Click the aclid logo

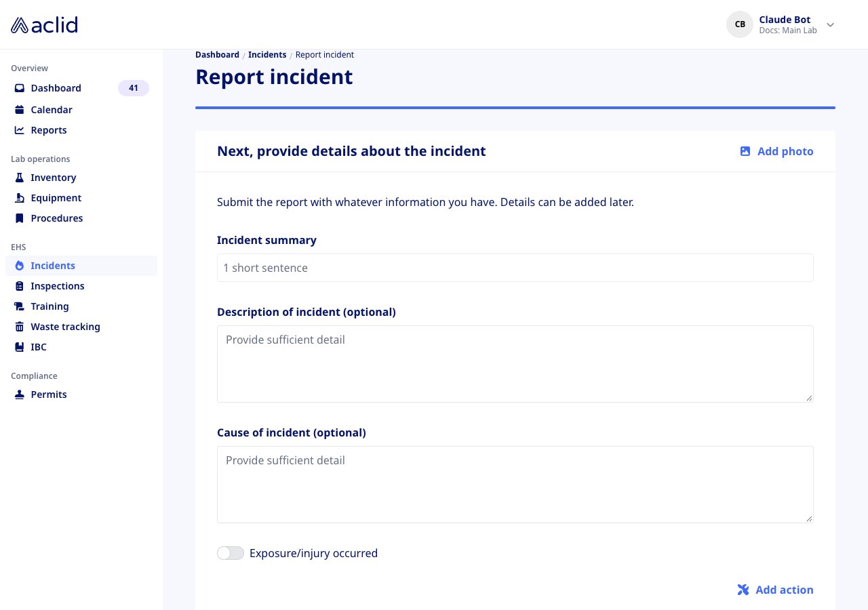click(x=45, y=25)
